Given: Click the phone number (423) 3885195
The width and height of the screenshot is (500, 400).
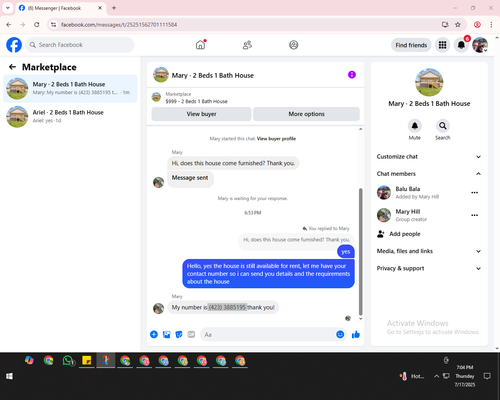Looking at the screenshot, I should click(x=227, y=307).
